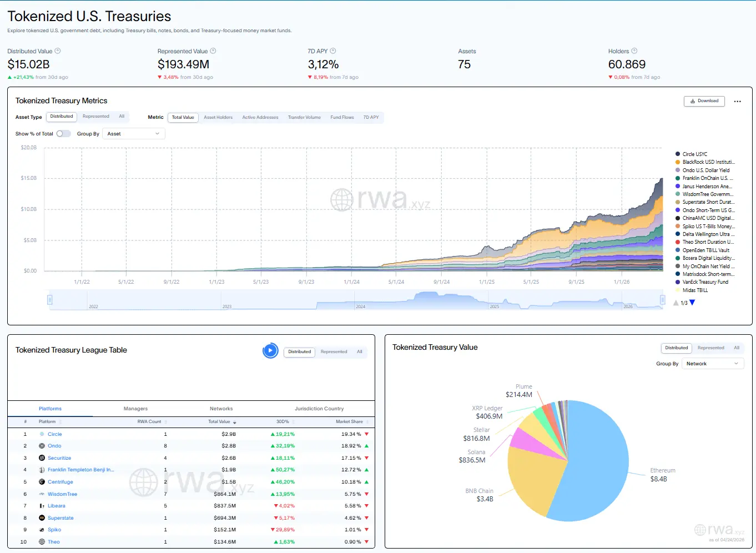The width and height of the screenshot is (756, 553).
Task: Click the Ondo platform logo icon
Action: coord(42,446)
